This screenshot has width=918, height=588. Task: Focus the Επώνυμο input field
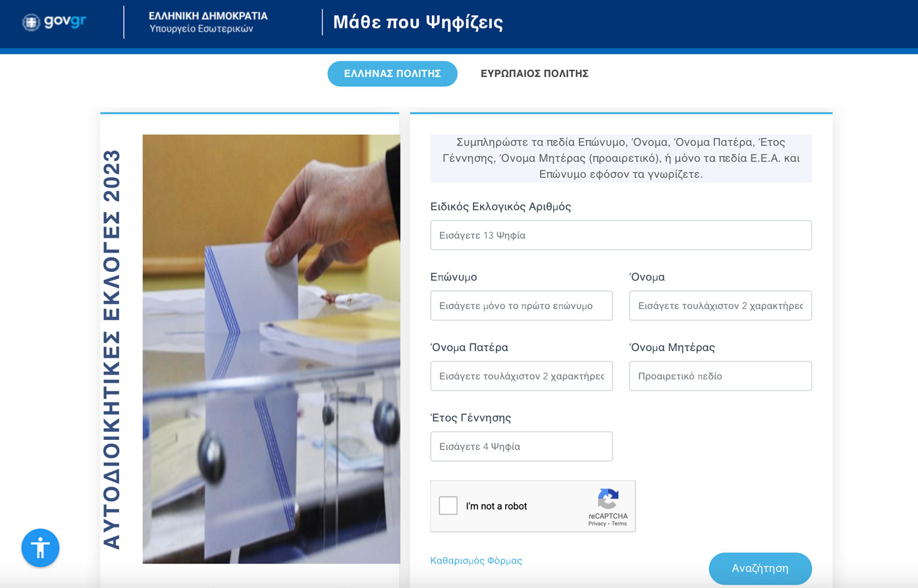pyautogui.click(x=522, y=306)
